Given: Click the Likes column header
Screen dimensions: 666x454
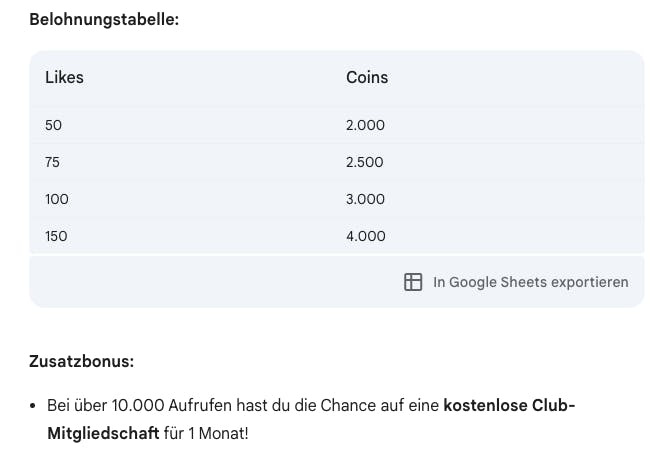Looking at the screenshot, I should pos(64,77).
